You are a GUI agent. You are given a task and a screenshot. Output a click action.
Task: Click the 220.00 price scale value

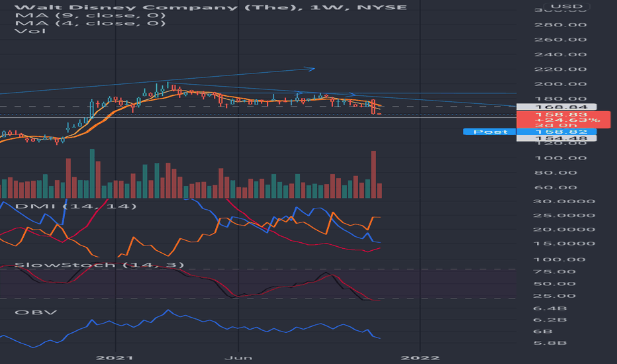tap(560, 69)
